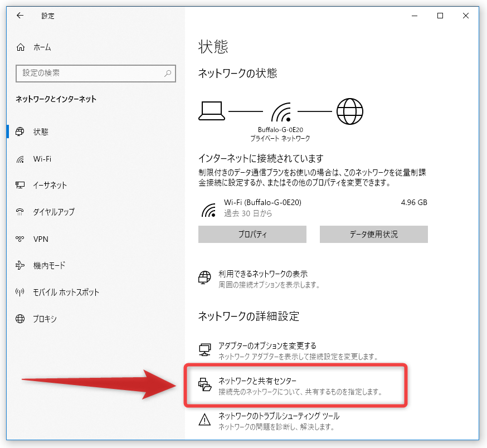
Task: Maximize the 設定 window
Action: pyautogui.click(x=440, y=16)
